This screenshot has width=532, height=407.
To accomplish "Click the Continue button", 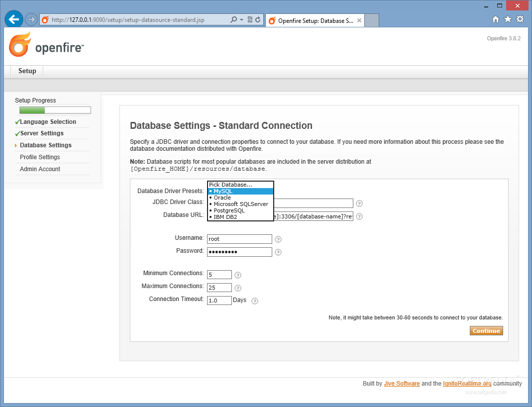I will (486, 331).
